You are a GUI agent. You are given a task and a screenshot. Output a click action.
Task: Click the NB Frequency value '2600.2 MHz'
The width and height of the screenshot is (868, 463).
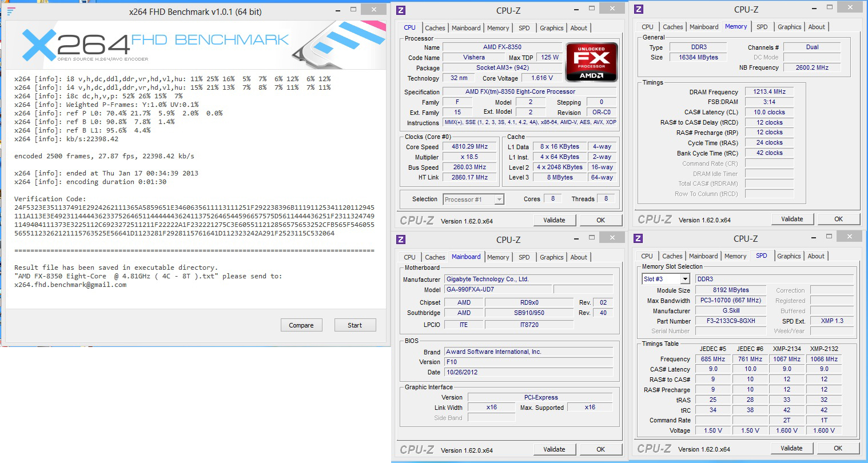pos(812,67)
